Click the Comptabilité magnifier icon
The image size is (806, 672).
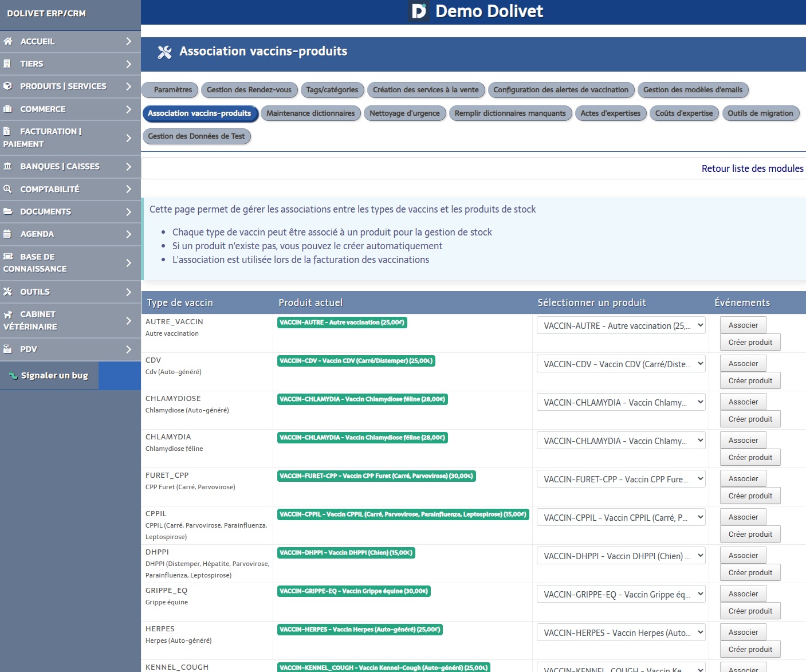(8, 189)
